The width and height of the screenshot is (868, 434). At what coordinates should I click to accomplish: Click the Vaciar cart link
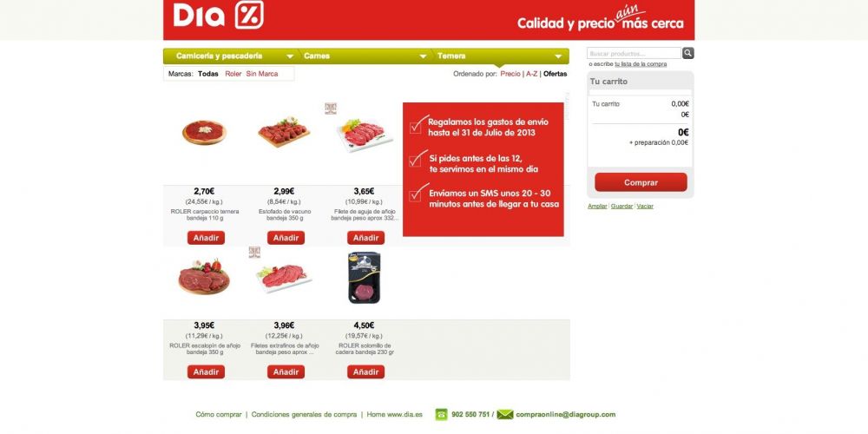coord(645,206)
